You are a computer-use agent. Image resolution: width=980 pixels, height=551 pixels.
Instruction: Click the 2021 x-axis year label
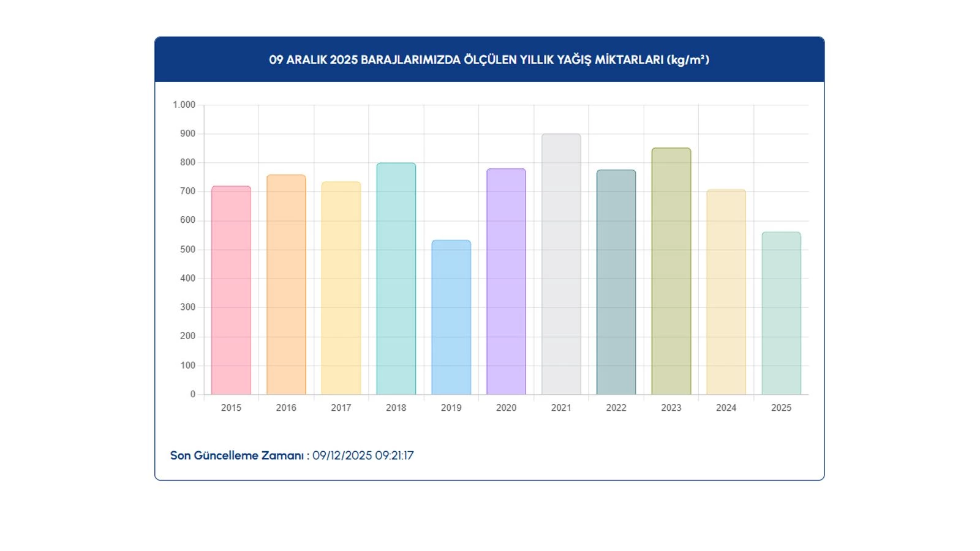click(x=561, y=408)
